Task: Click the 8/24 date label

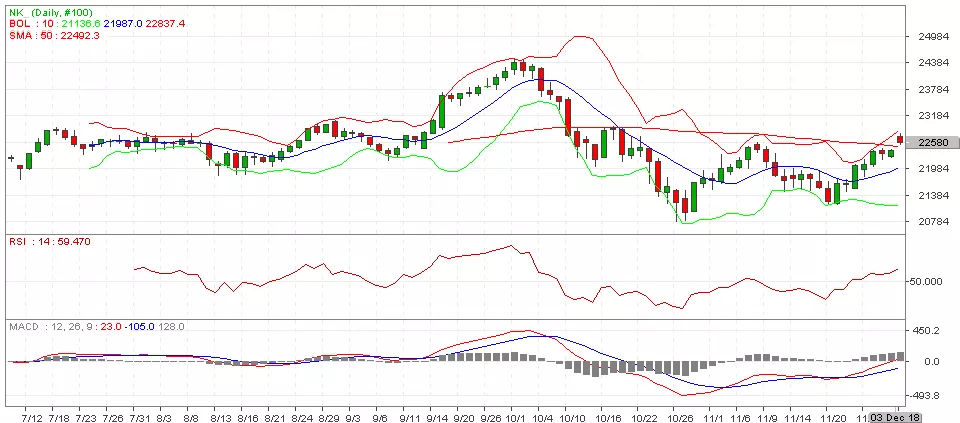Action: (x=304, y=417)
